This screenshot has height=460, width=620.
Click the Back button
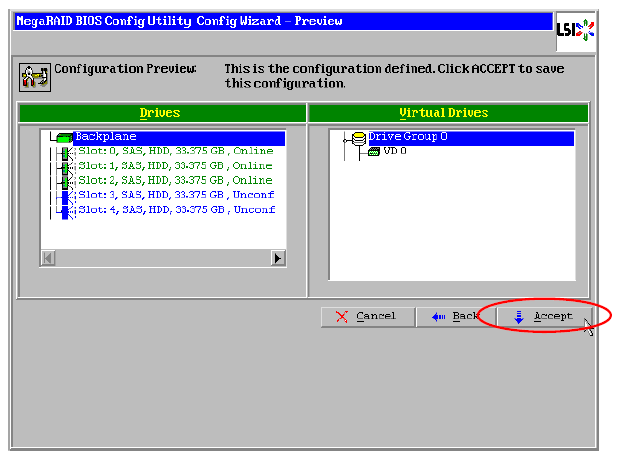click(456, 317)
